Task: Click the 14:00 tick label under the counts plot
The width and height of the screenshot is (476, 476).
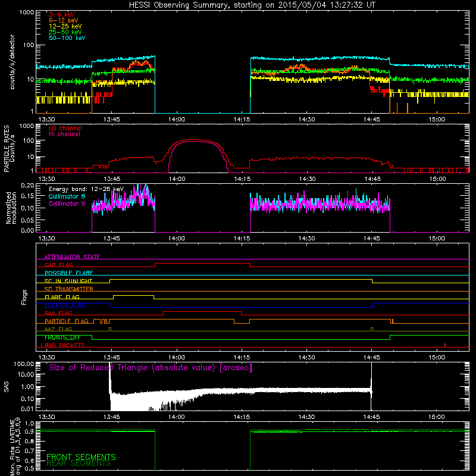Action: (176, 120)
